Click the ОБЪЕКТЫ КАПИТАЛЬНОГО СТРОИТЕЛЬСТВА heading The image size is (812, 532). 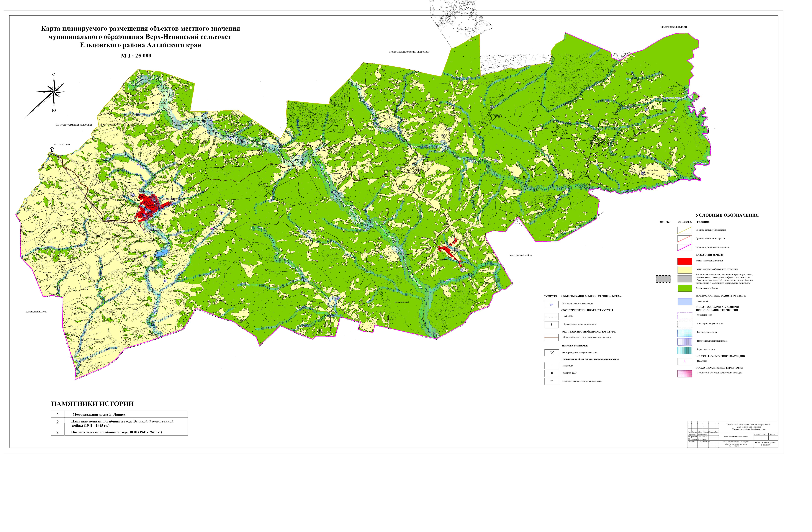pos(591,296)
